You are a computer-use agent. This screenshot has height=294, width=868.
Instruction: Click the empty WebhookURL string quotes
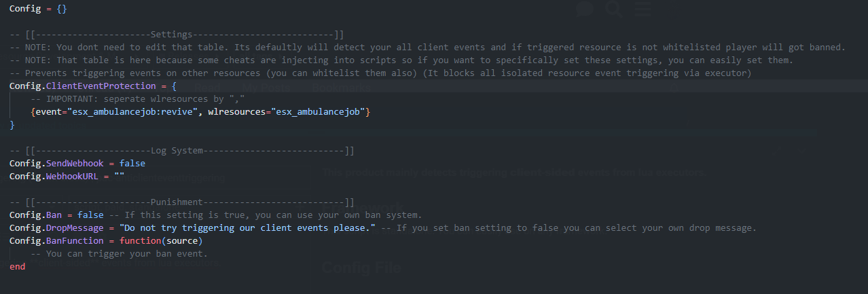119,176
